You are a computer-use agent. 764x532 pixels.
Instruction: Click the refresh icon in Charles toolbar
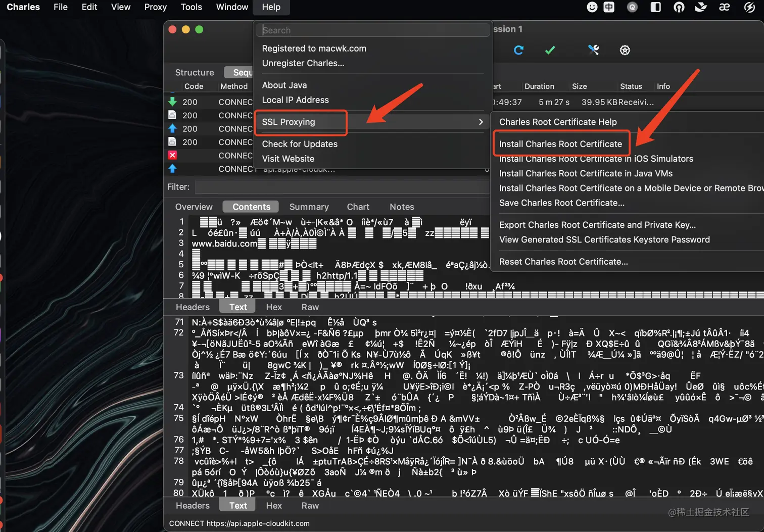(518, 50)
